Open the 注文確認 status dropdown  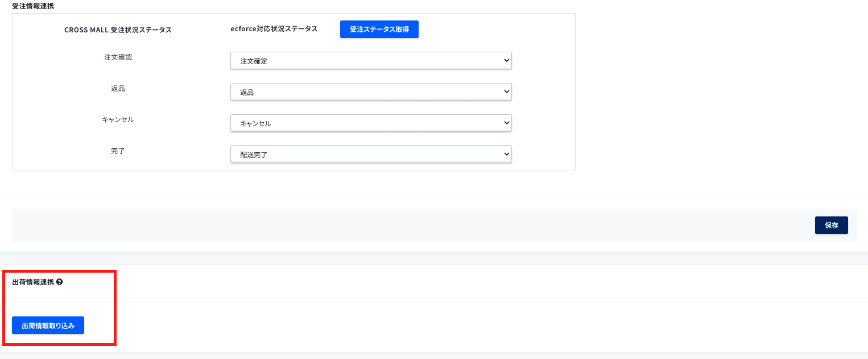pyautogui.click(x=370, y=60)
